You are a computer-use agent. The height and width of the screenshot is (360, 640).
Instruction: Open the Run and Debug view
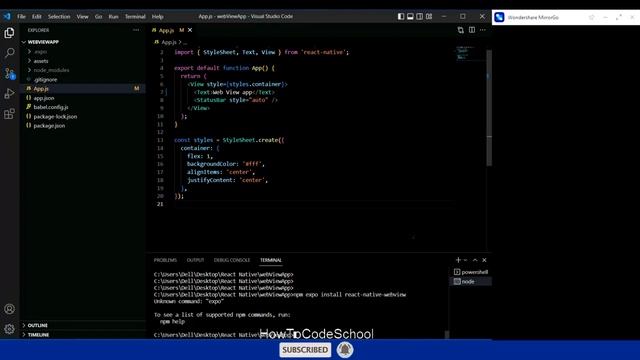(9, 93)
